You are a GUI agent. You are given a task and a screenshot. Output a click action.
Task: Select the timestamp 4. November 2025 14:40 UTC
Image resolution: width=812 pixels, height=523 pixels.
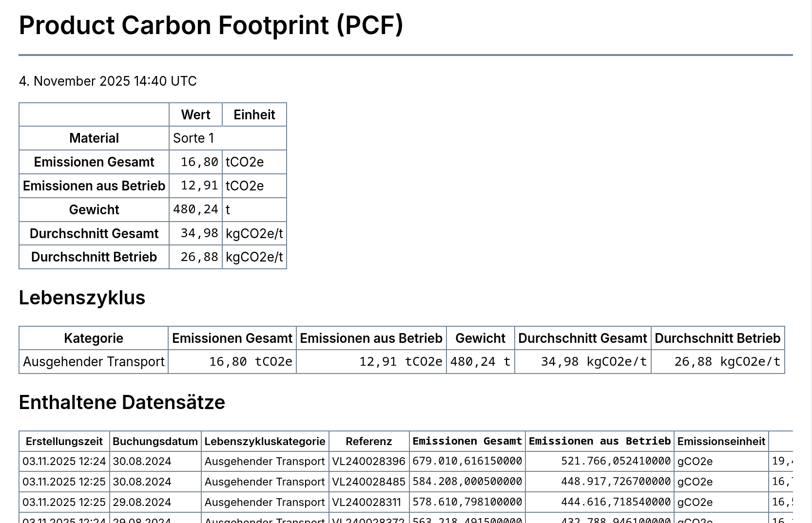pyautogui.click(x=108, y=81)
